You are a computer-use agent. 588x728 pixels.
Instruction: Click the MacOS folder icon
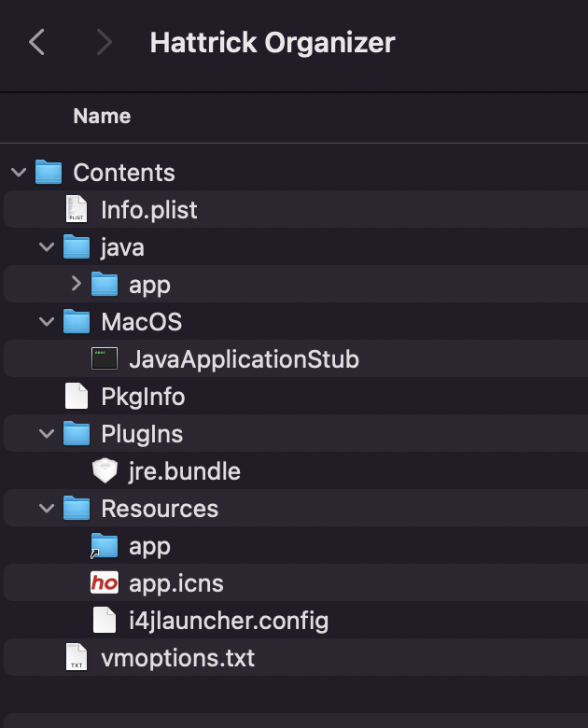click(x=77, y=321)
